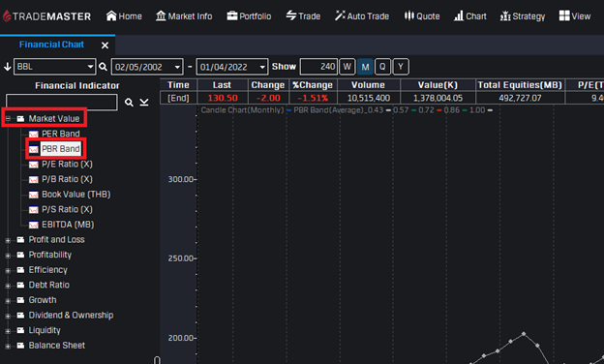
Task: Click the Last price value 130.50
Action: tap(223, 98)
